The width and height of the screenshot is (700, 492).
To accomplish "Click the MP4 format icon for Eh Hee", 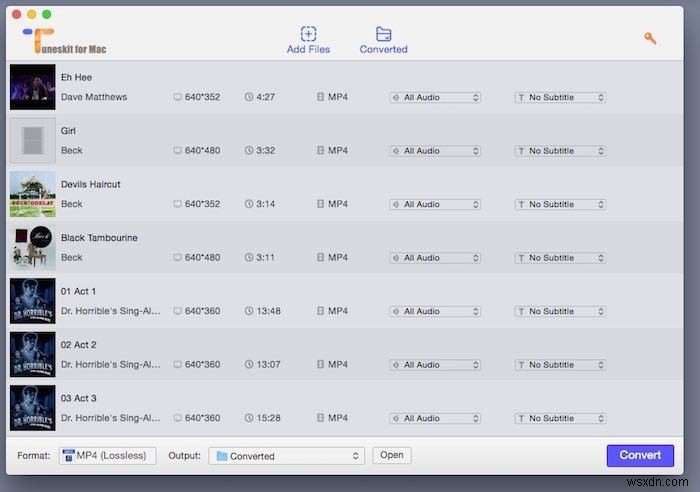I will click(x=320, y=97).
